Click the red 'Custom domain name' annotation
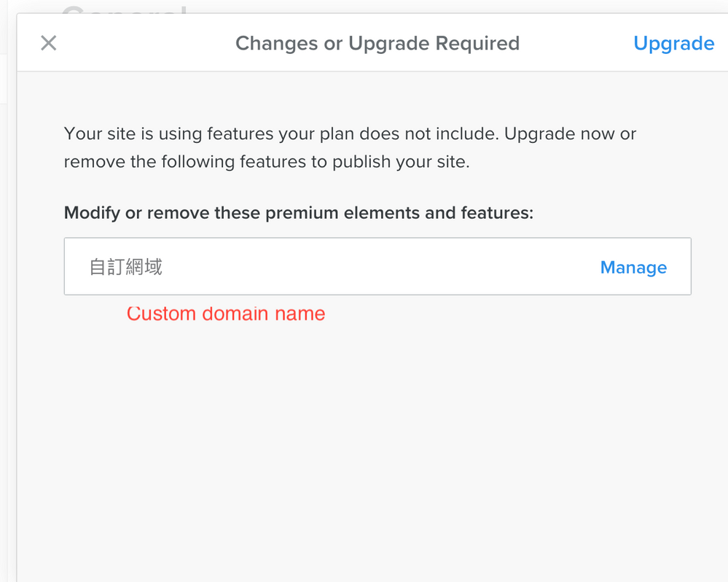Screen dimensions: 728x582 226,314
